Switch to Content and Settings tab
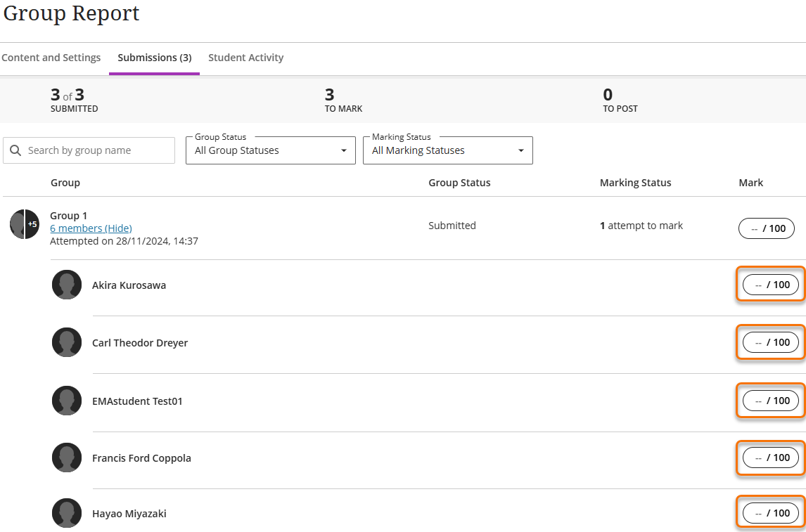 [51, 58]
